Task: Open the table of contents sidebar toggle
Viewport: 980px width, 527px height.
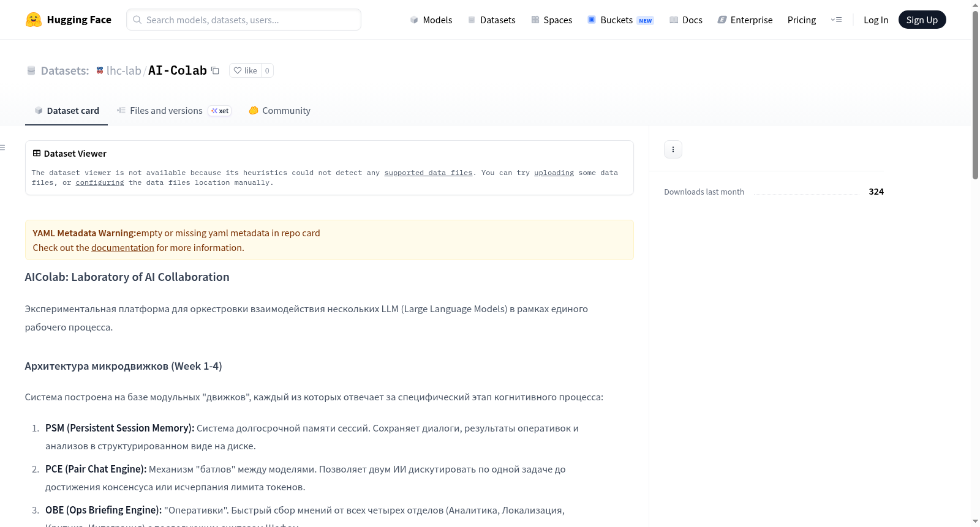Action: point(2,148)
